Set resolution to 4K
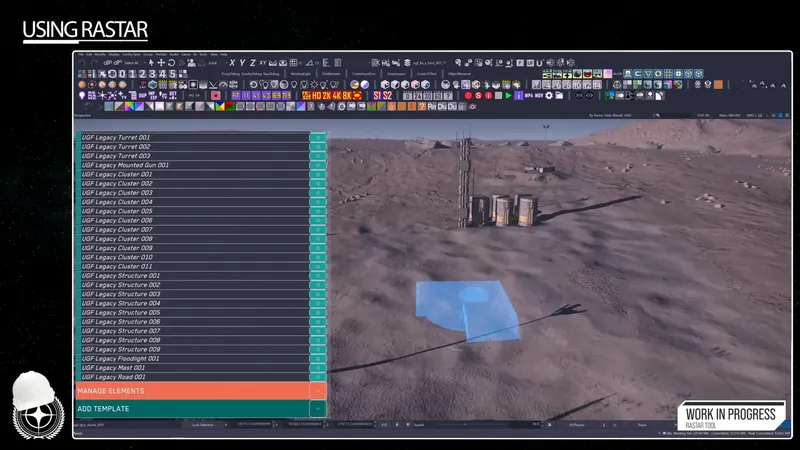 tap(336, 95)
